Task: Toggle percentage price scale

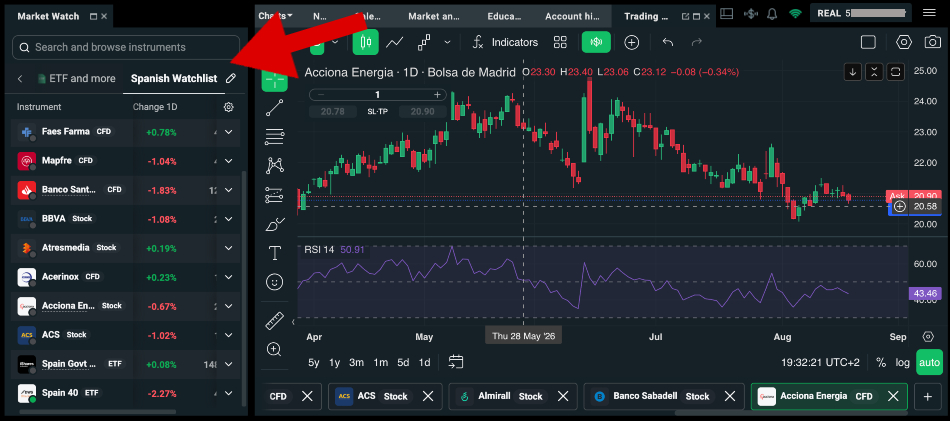Action: (881, 363)
